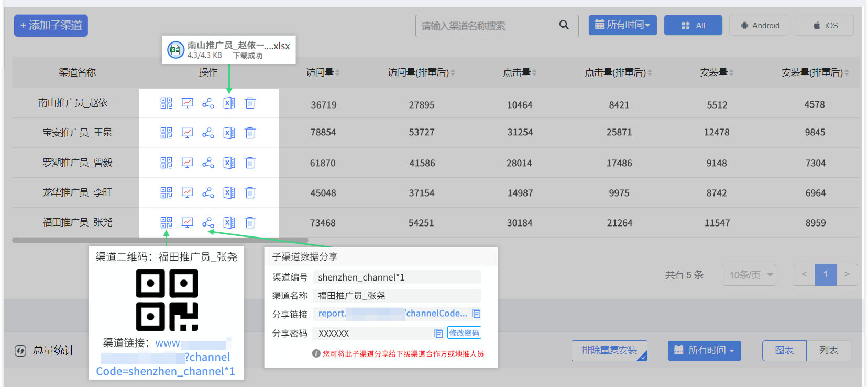
Task: Click the 渠道编号 field shenzhen_channel*1
Action: pos(397,277)
